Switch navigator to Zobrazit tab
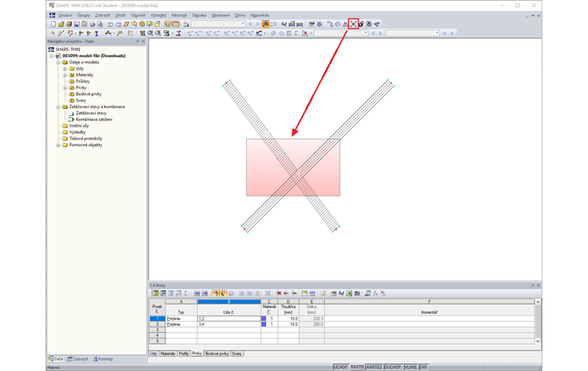The width and height of the screenshot is (588, 371). click(78, 359)
